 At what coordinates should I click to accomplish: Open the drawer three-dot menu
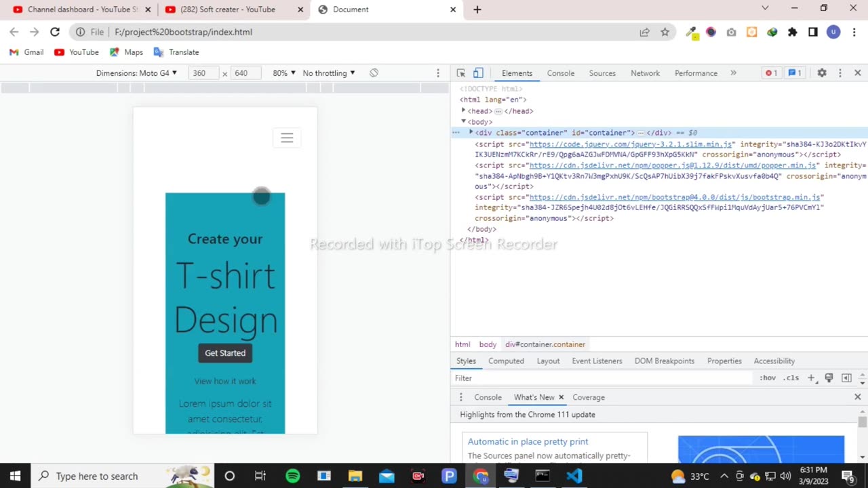461,397
